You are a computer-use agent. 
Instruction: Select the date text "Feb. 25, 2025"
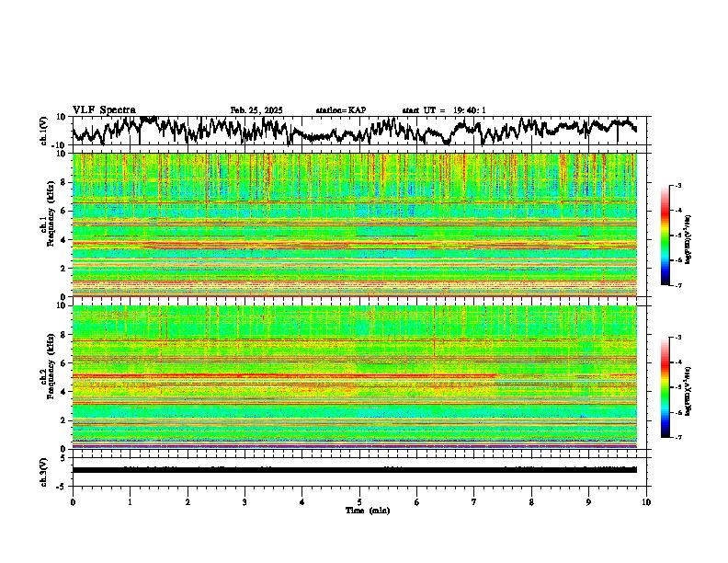coord(256,110)
